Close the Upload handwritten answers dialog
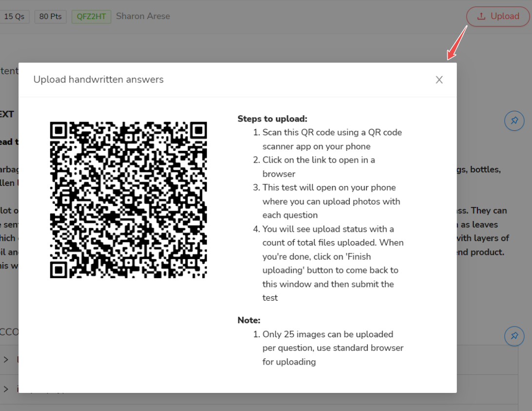 coord(439,80)
